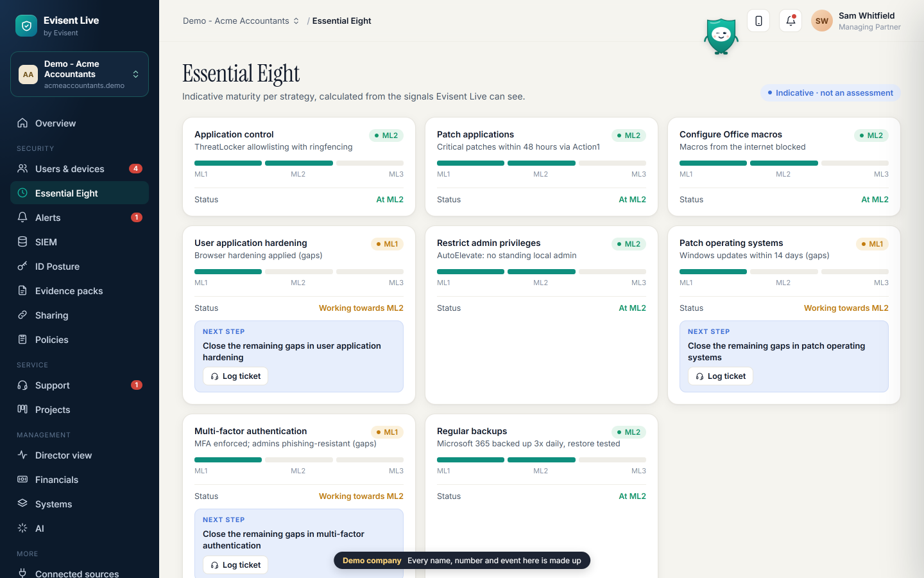Click the Support headset icon

(22, 385)
